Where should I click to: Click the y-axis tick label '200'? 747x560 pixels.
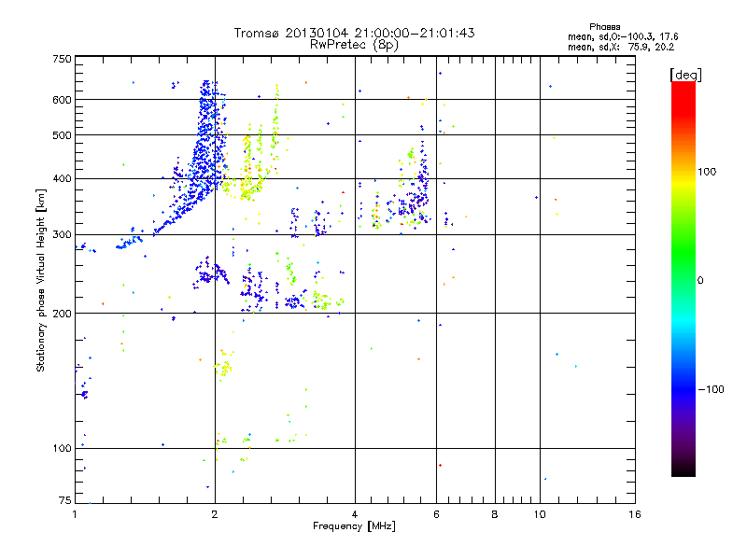(x=62, y=314)
